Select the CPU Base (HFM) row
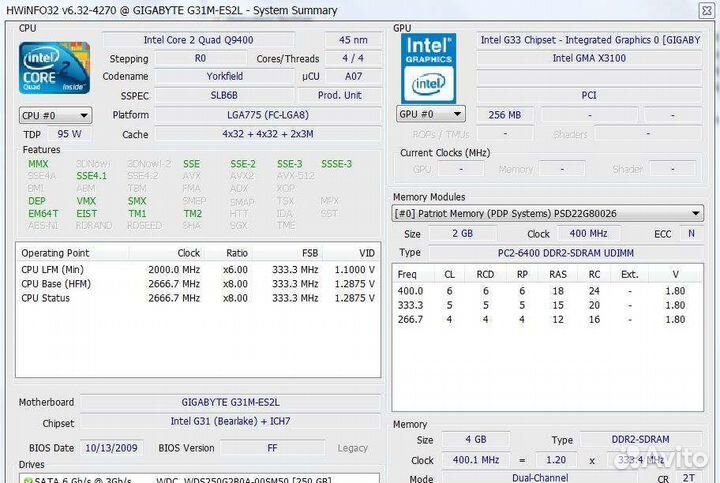Image resolution: width=720 pixels, height=483 pixels. click(x=198, y=284)
